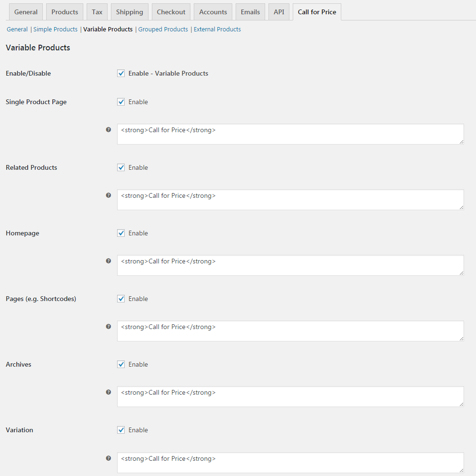
Task: Click help icon beside Related Products text
Action: click(x=108, y=195)
